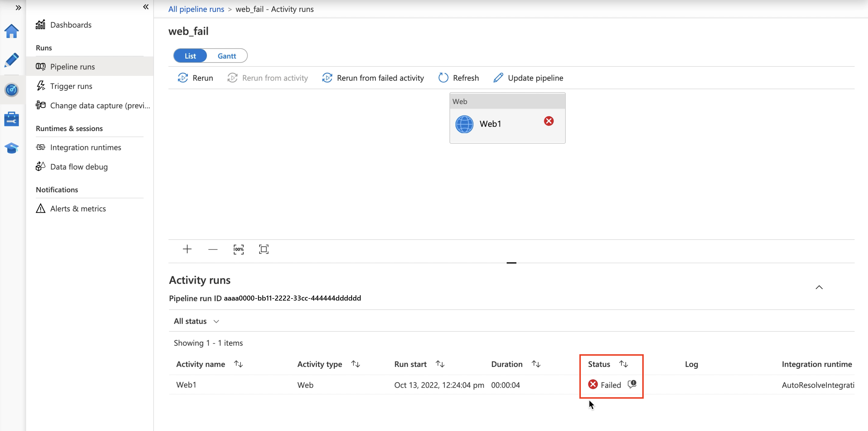Click the All pipeline runs breadcrumb link
Image resolution: width=868 pixels, height=431 pixels.
click(196, 9)
